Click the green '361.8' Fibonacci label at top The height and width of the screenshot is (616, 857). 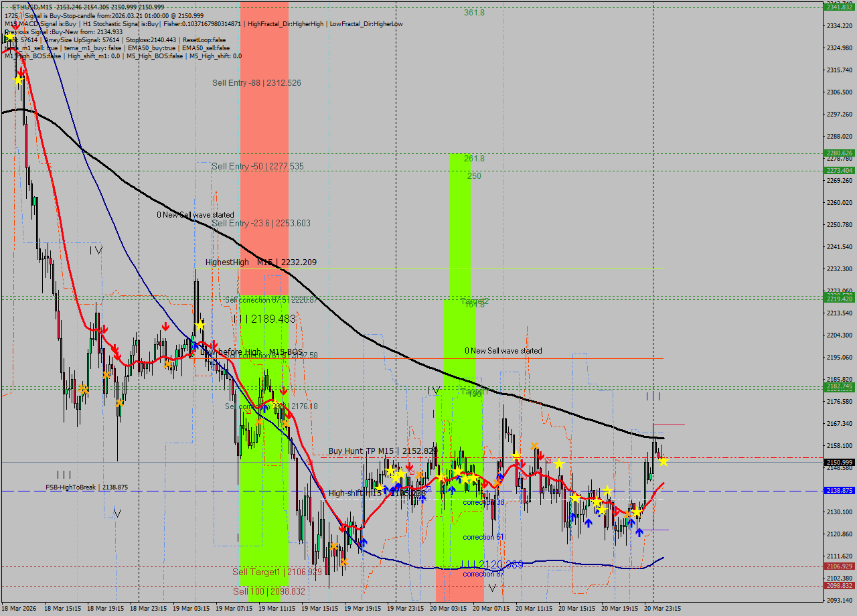tap(473, 12)
